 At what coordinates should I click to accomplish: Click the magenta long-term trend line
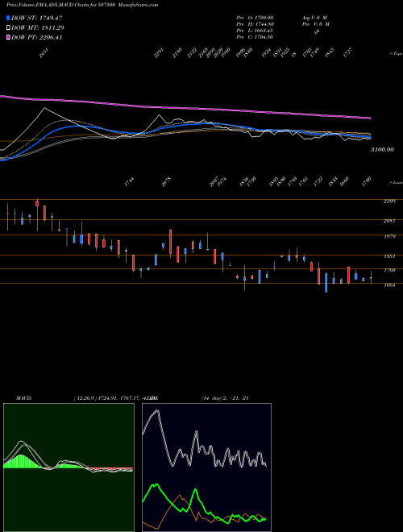[185, 107]
